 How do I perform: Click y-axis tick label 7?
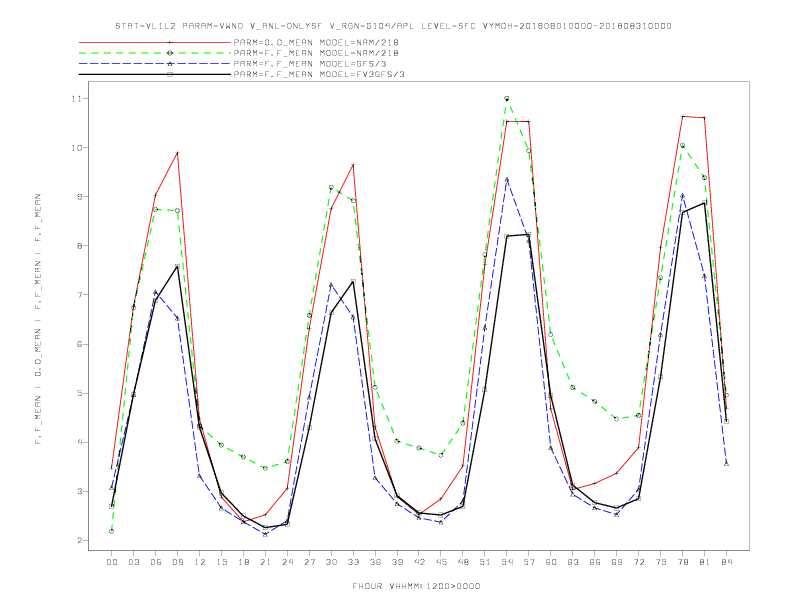point(79,295)
